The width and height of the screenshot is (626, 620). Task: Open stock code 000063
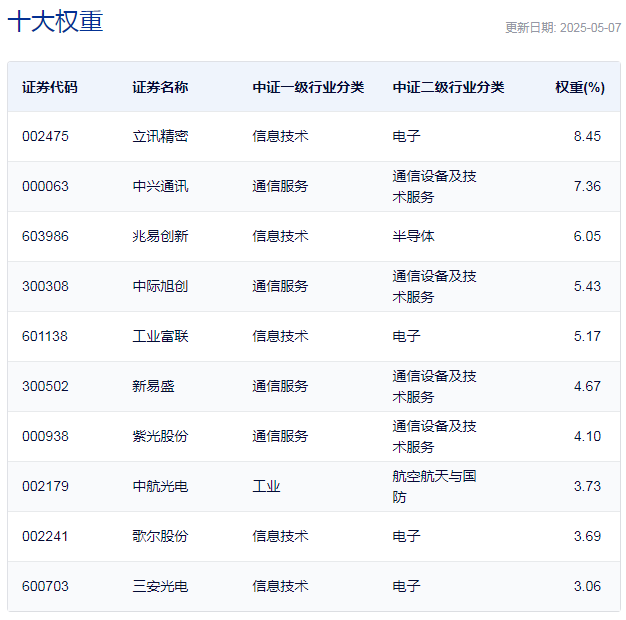coord(45,186)
